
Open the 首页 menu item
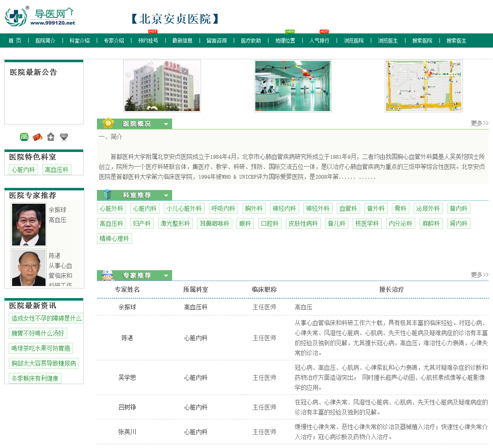point(15,40)
